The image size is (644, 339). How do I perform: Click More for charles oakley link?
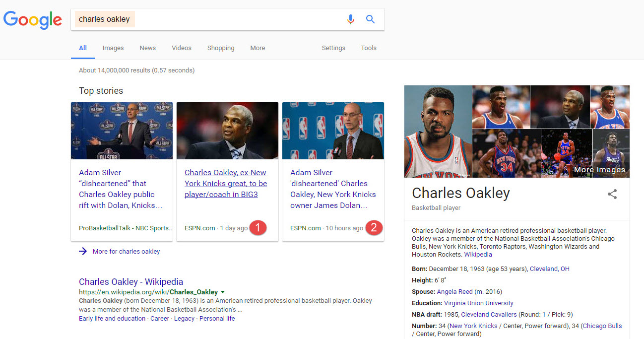tap(126, 252)
